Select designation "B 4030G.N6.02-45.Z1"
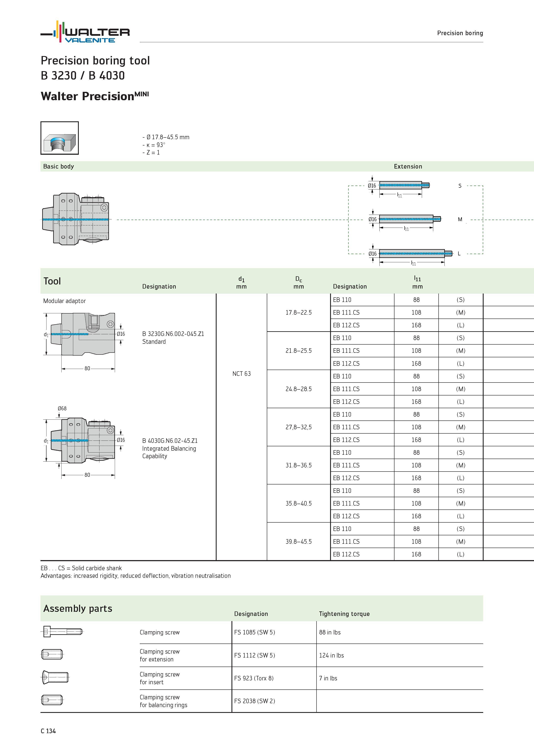534x756 pixels. 170,440
